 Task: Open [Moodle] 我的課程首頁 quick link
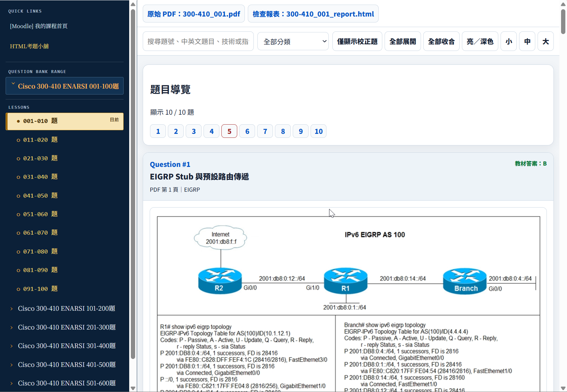[x=39, y=26]
